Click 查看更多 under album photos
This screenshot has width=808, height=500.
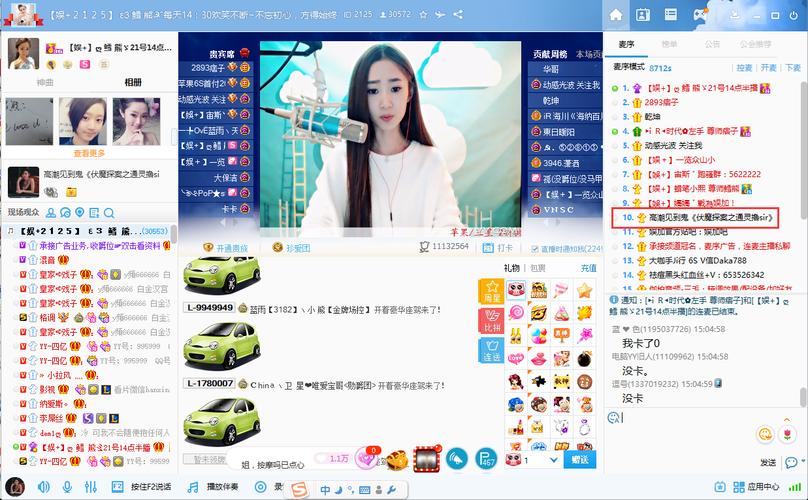click(x=89, y=153)
